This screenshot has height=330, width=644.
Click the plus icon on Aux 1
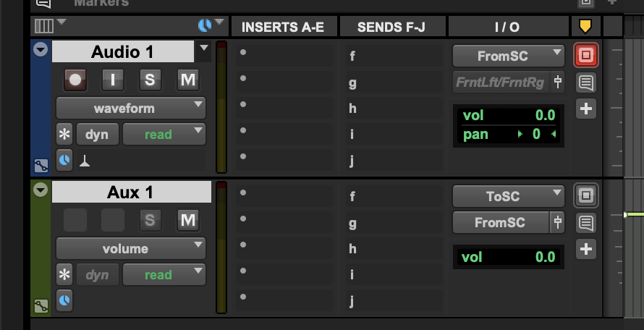click(x=585, y=250)
